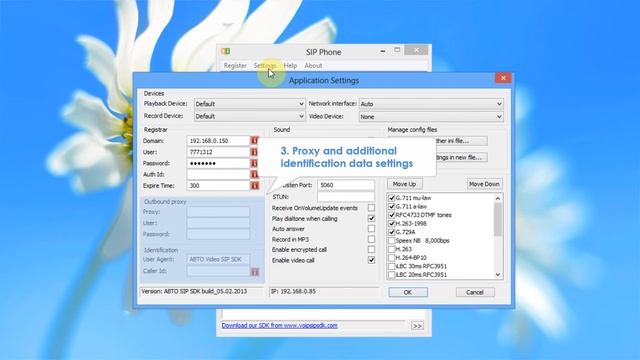The height and width of the screenshot is (360, 640).
Task: Open Register menu in SIP Phone
Action: [235, 65]
